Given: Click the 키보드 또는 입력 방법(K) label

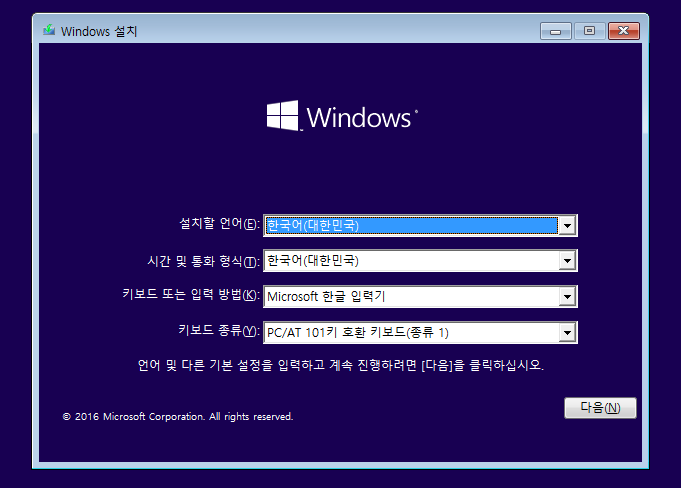Looking at the screenshot, I should pyautogui.click(x=191, y=294).
